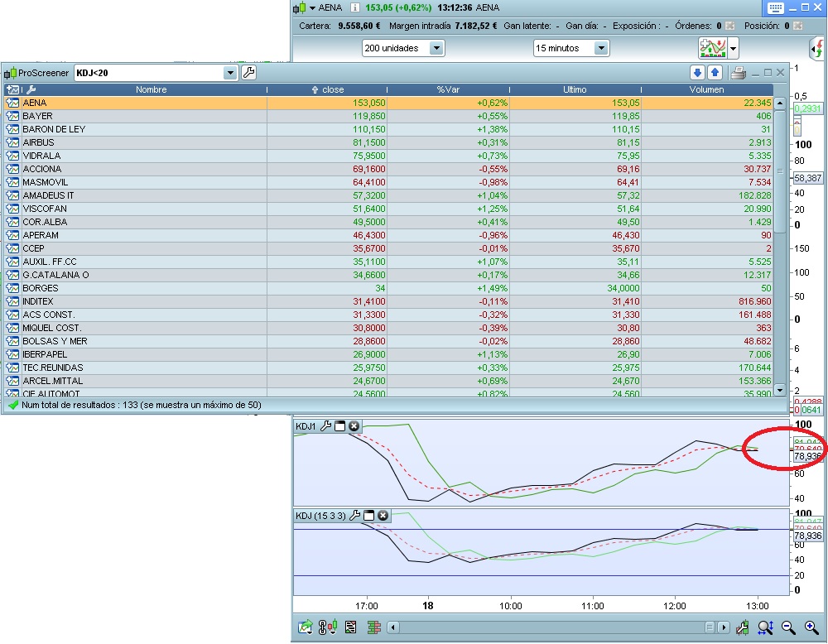Screen dimensions: 828x644
Task: Expand the side panel arrow at the right edge
Action: 816,49
